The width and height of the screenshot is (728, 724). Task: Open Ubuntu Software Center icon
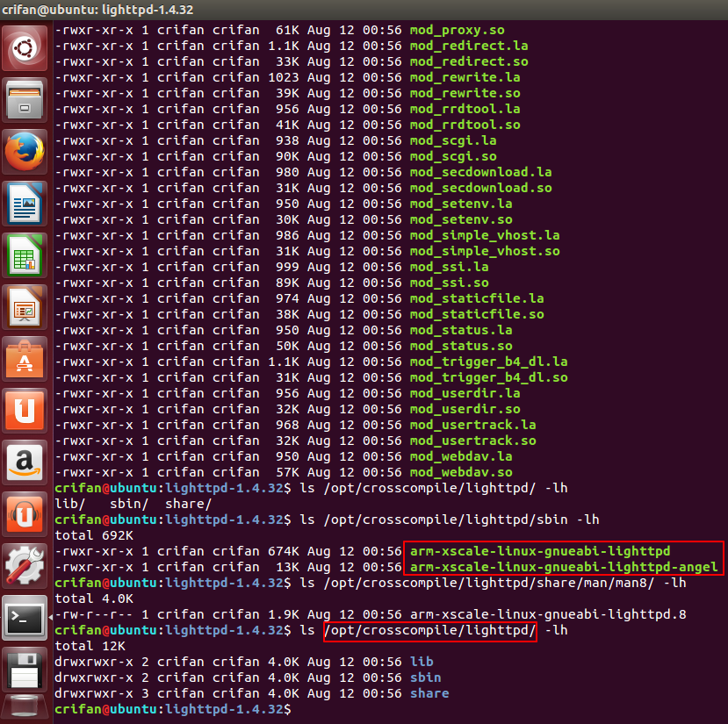tap(25, 359)
